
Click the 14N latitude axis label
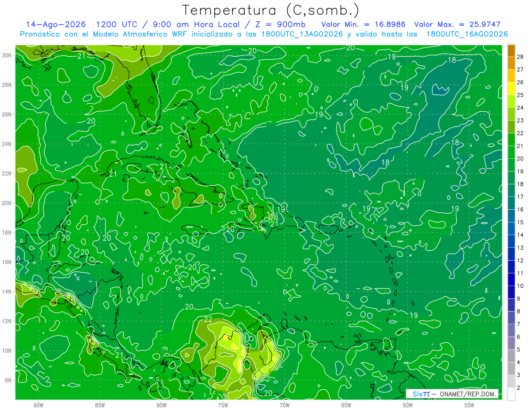(x=8, y=292)
